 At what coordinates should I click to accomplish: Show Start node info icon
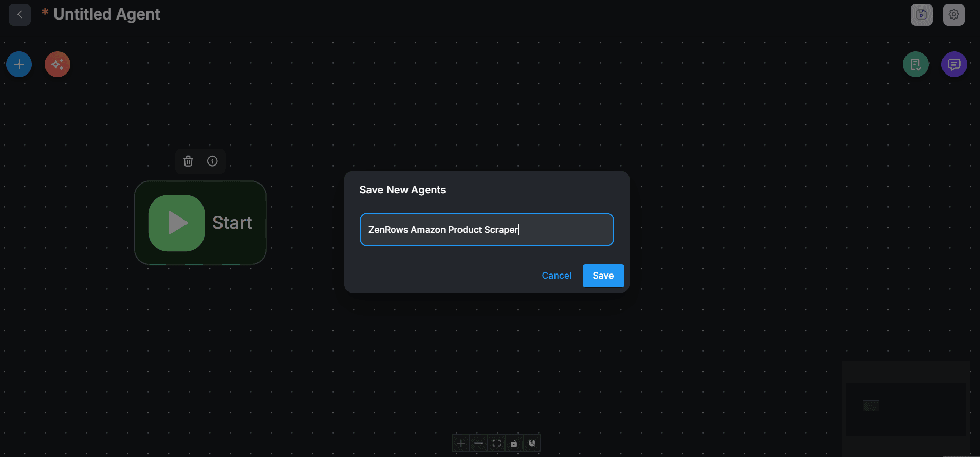point(212,161)
